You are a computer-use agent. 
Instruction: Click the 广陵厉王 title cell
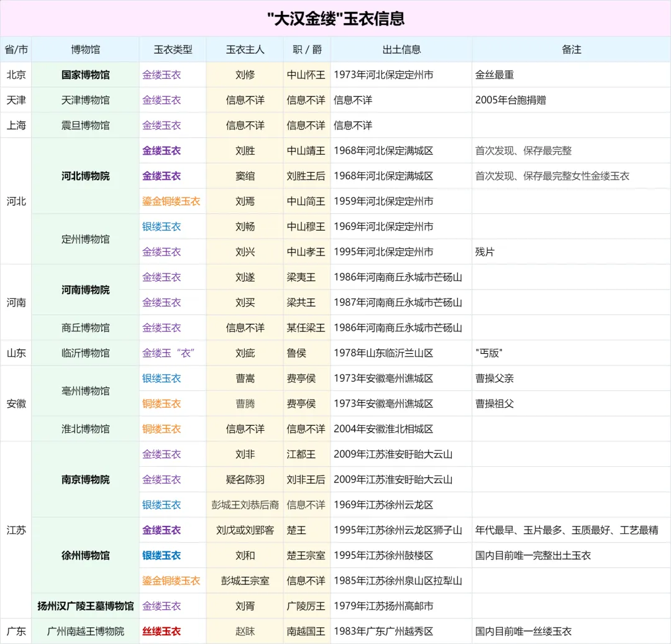click(306, 606)
